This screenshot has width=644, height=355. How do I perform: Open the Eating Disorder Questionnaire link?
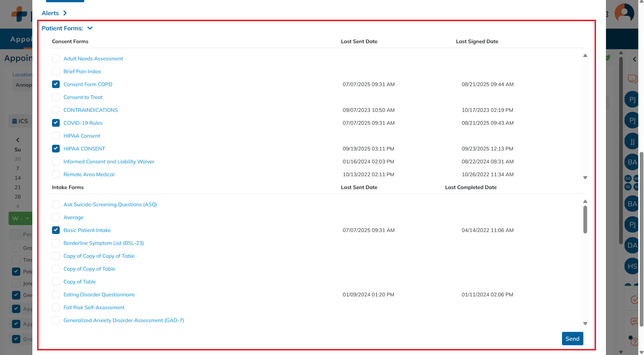click(x=99, y=294)
